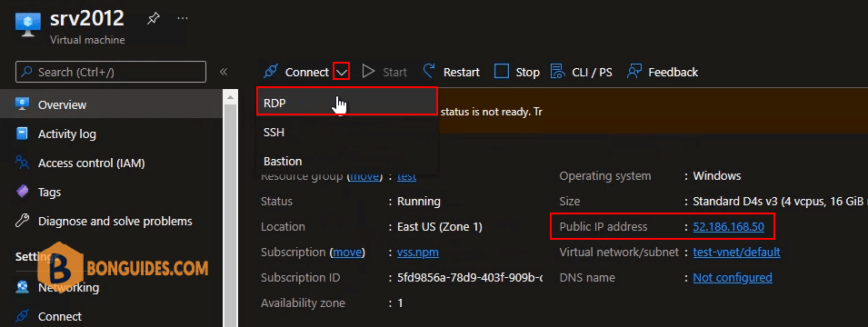Click the Connect plug icon in toolbar

click(270, 72)
